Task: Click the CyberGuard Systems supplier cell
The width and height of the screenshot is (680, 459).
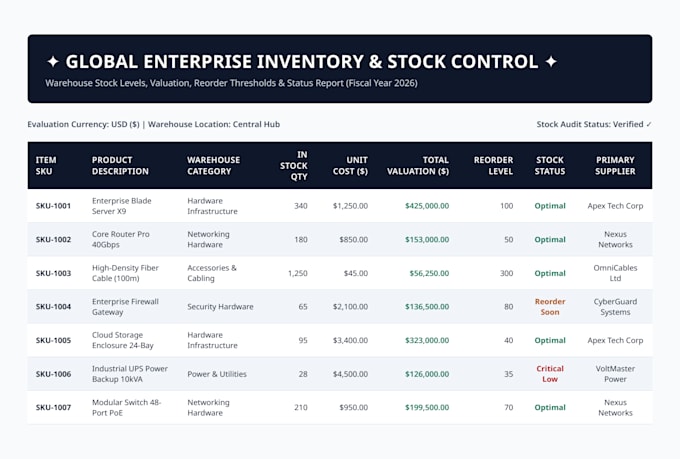Action: point(615,307)
